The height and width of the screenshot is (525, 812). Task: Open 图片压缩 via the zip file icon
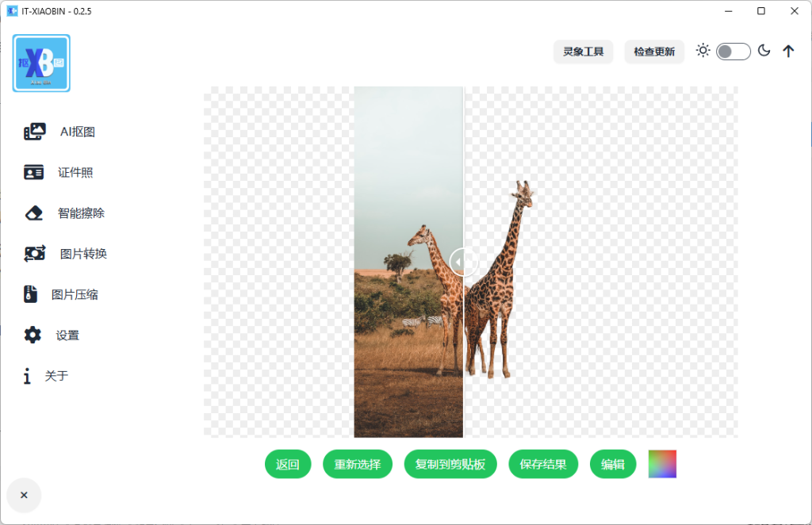click(x=30, y=294)
